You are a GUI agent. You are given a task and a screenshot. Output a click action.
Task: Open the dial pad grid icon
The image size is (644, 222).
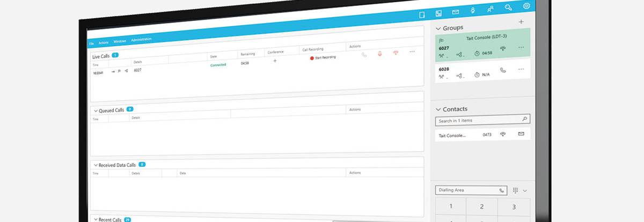coord(515,190)
